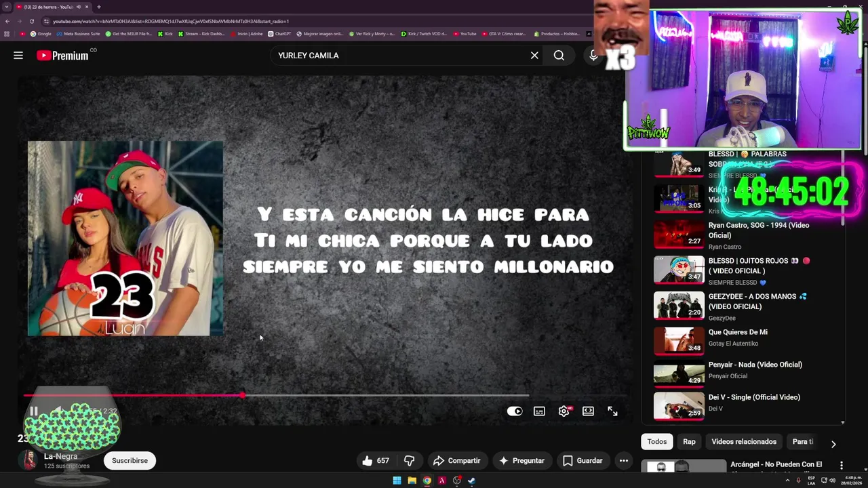Play GEEZYDEE - A DOS MANOS thumbnail
Screen dimensions: 868x488
(679, 305)
